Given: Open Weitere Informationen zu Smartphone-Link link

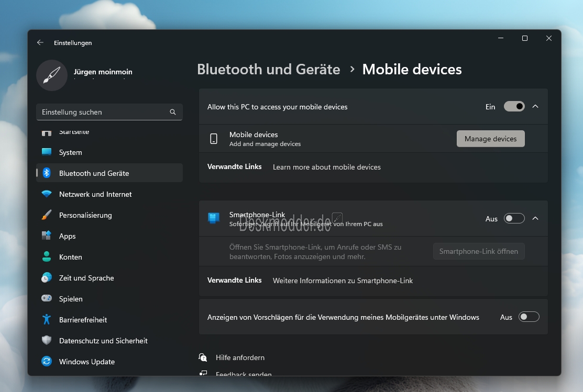Looking at the screenshot, I should (343, 281).
